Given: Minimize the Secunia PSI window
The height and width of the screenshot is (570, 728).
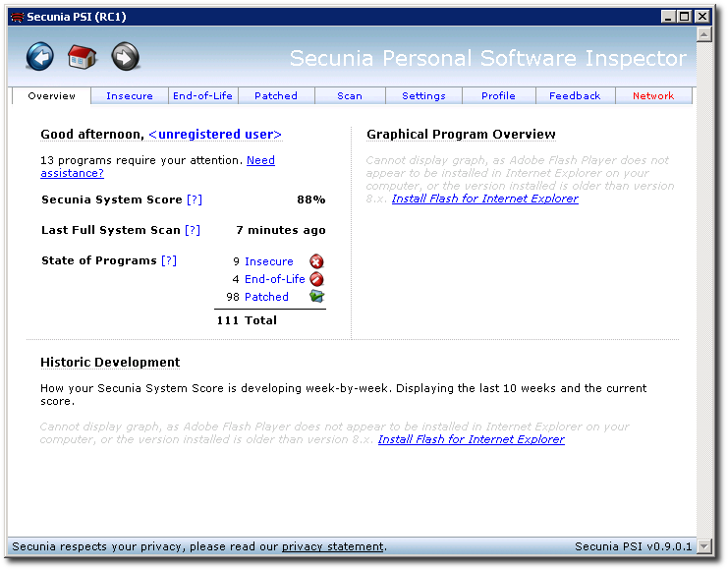Looking at the screenshot, I should coord(668,17).
